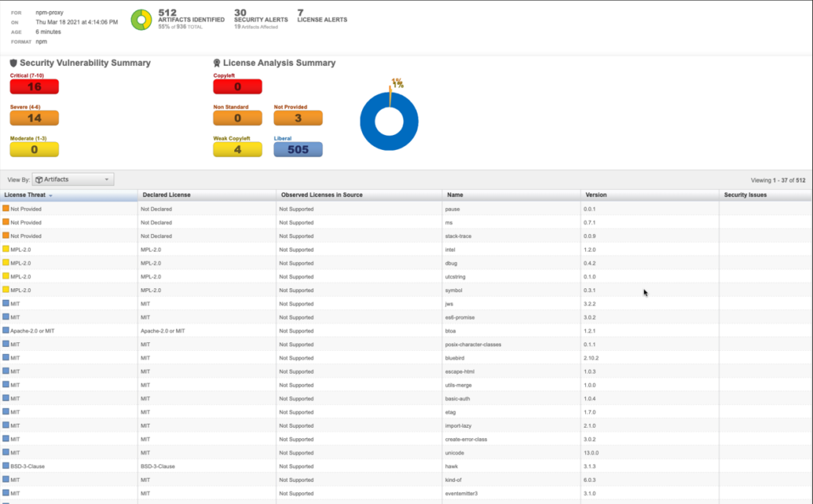Click the Security Vulnerability Summary shield icon
Image resolution: width=813 pixels, height=504 pixels.
[x=15, y=63]
